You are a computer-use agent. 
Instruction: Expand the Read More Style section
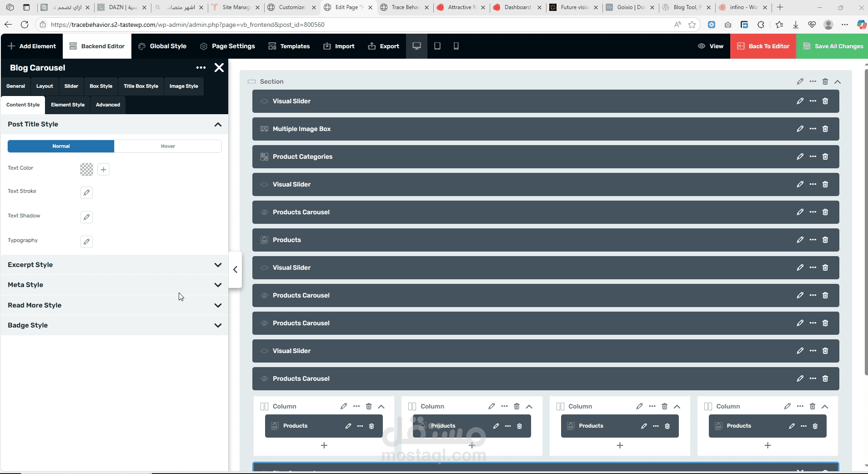pos(218,305)
